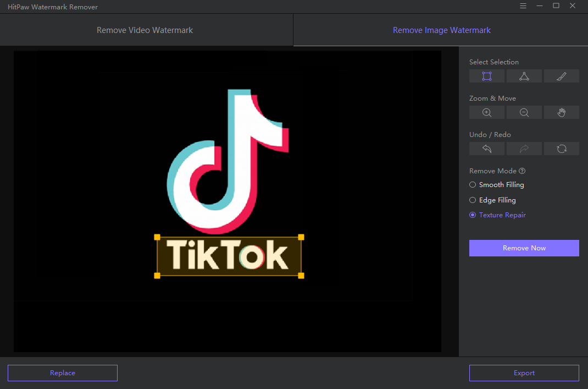Click the selected TikTok text watermark
588x389 pixels.
coord(228,255)
